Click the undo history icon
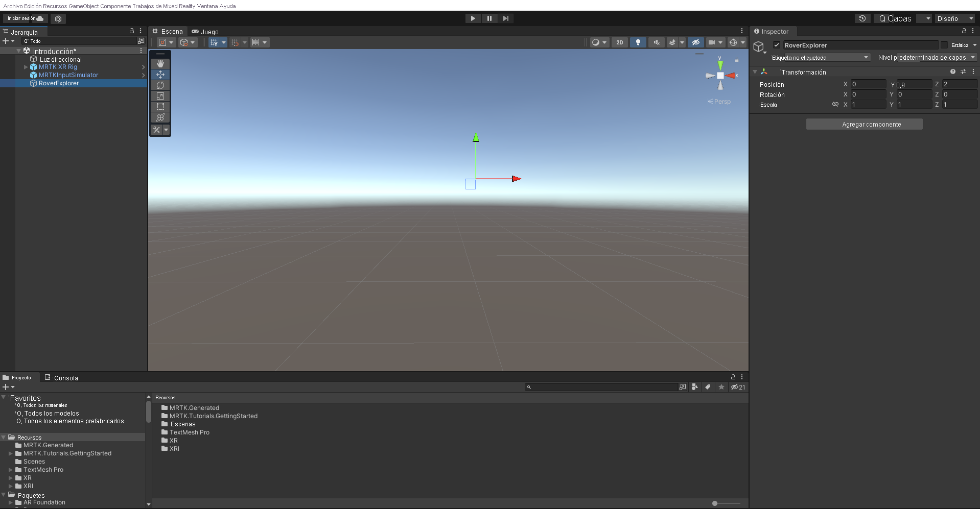Image resolution: width=980 pixels, height=509 pixels. point(862,18)
